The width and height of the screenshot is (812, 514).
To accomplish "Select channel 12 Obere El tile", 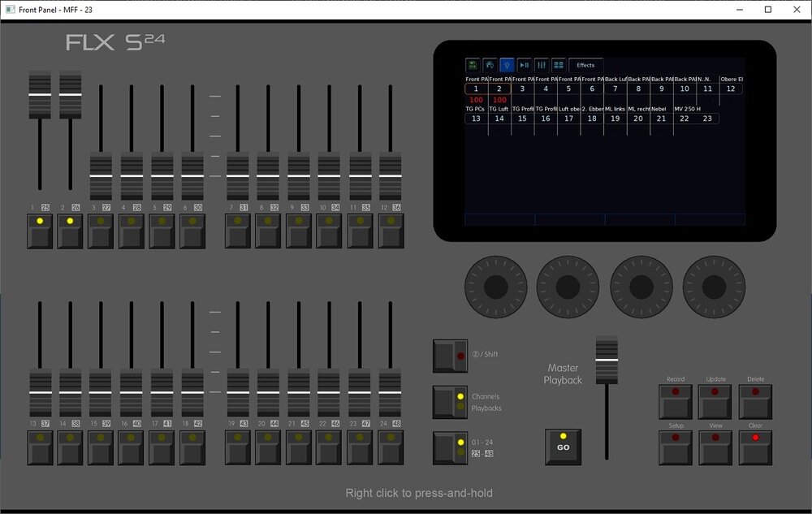I will click(x=731, y=89).
